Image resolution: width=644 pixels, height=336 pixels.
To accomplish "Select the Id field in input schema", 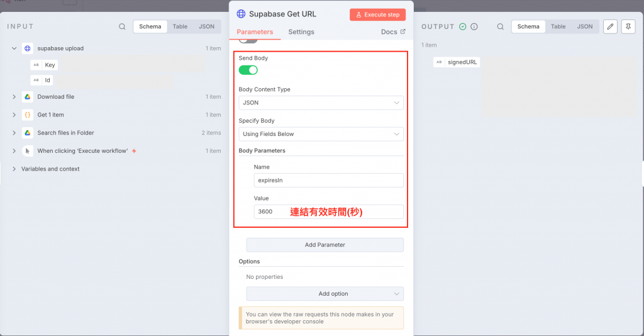I will click(x=42, y=80).
